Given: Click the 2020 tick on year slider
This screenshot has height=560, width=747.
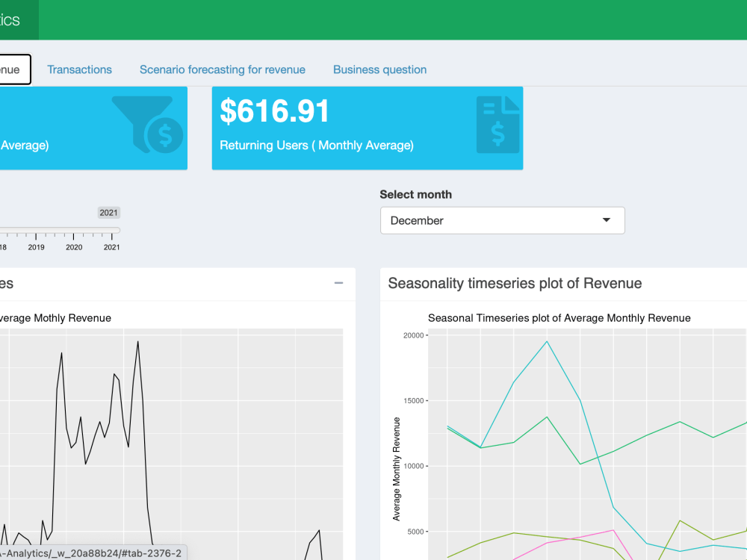Looking at the screenshot, I should click(x=74, y=247).
